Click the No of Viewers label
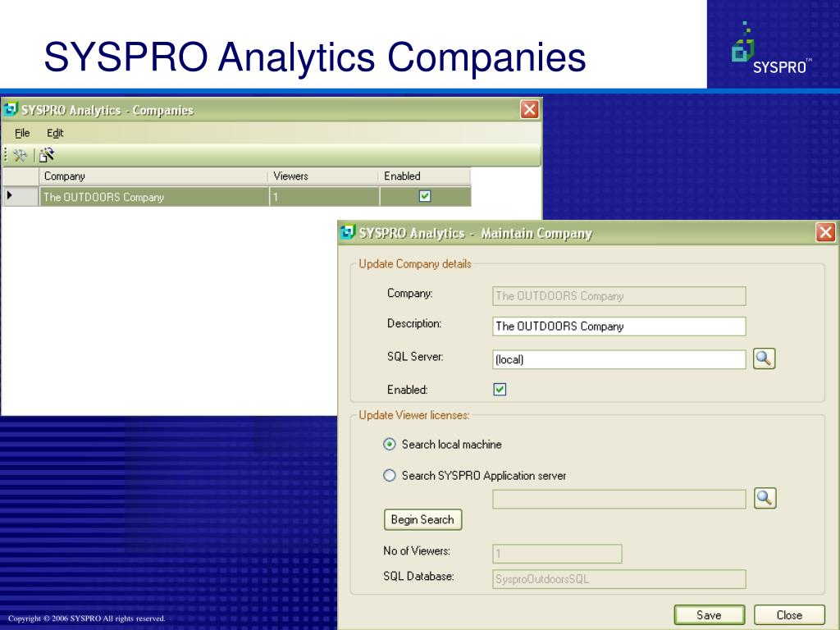This screenshot has width=840, height=630. (x=417, y=550)
